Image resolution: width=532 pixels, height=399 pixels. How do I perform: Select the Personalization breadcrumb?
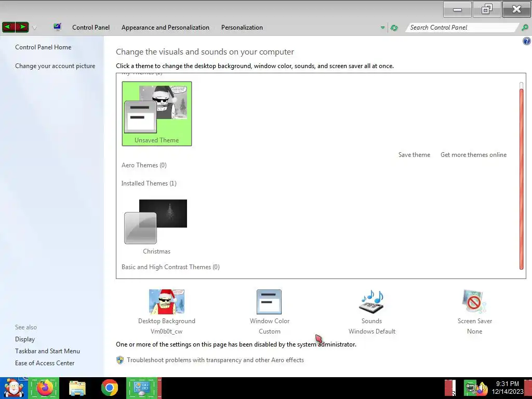tap(242, 28)
